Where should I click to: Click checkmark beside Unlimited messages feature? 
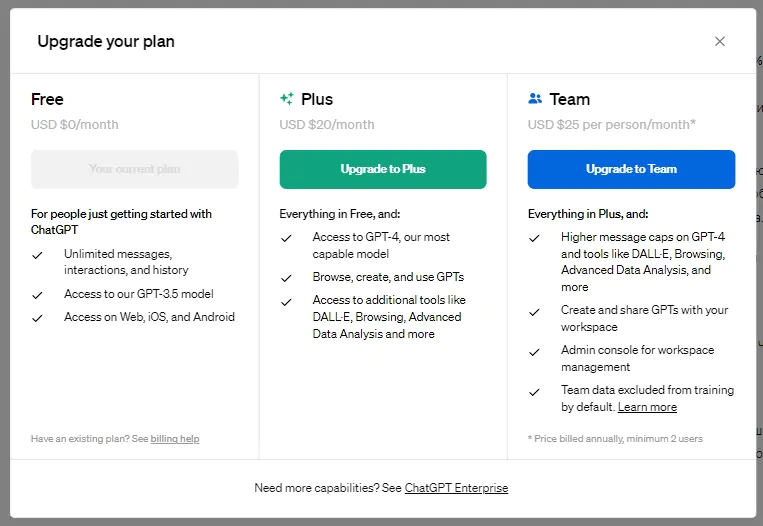point(38,255)
